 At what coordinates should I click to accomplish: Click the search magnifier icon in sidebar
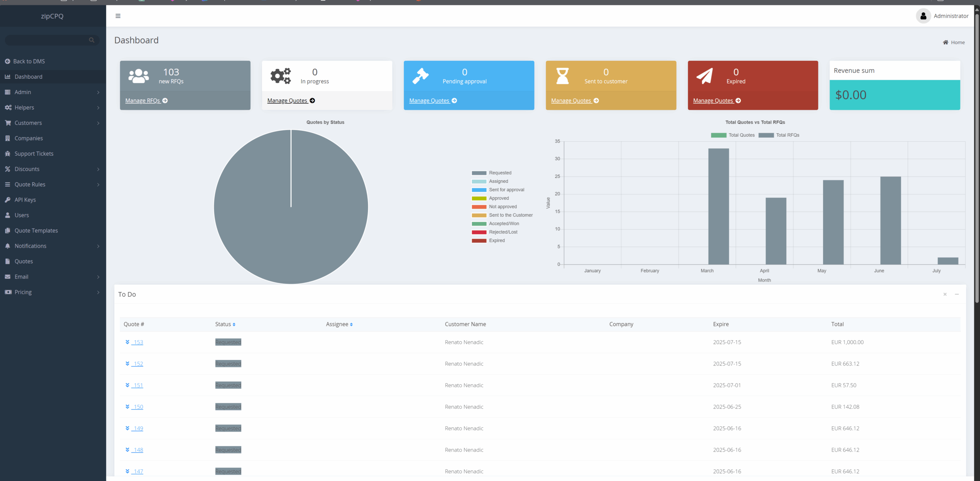coord(91,40)
